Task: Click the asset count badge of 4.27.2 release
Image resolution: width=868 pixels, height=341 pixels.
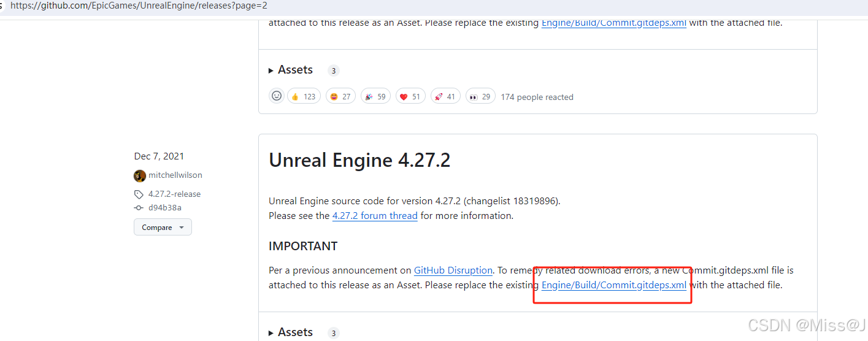Action: (x=334, y=333)
